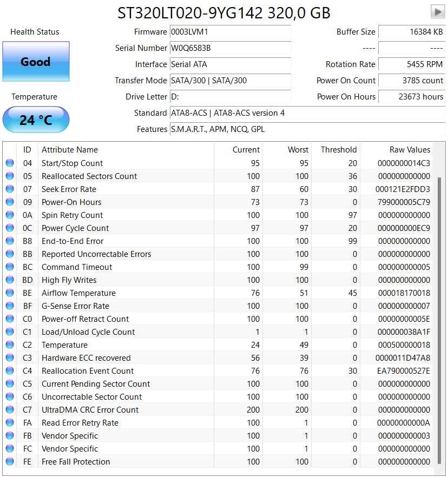Viewport: 448px width, 477px height.
Task: Click the status orb for High Fly Writes
Action: pyautogui.click(x=10, y=280)
